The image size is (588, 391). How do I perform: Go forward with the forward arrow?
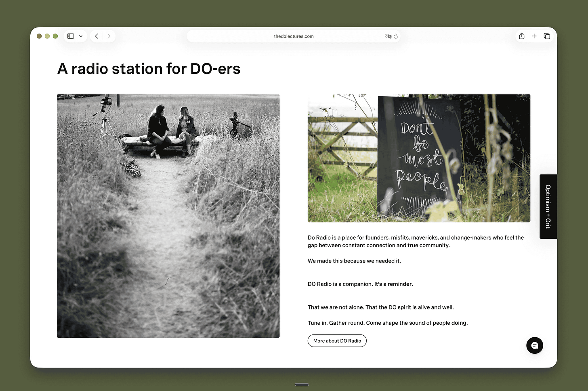point(109,36)
